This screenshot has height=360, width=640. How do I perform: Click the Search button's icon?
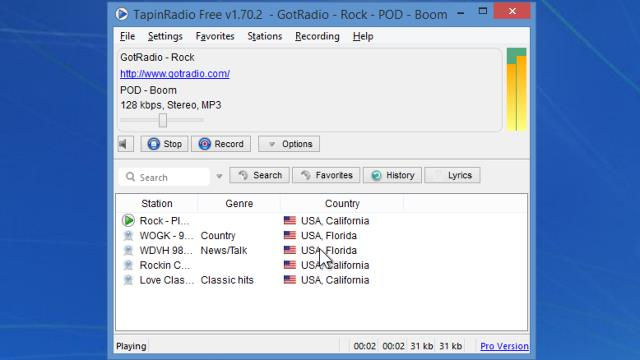point(243,175)
